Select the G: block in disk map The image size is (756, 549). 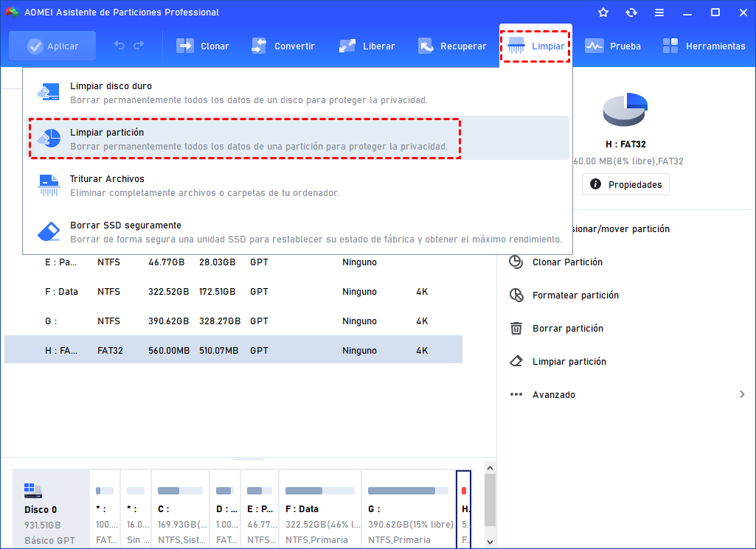tap(408, 509)
